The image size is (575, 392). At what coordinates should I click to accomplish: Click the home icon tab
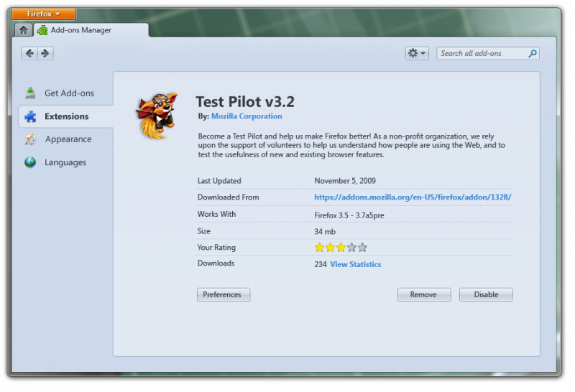coord(24,30)
